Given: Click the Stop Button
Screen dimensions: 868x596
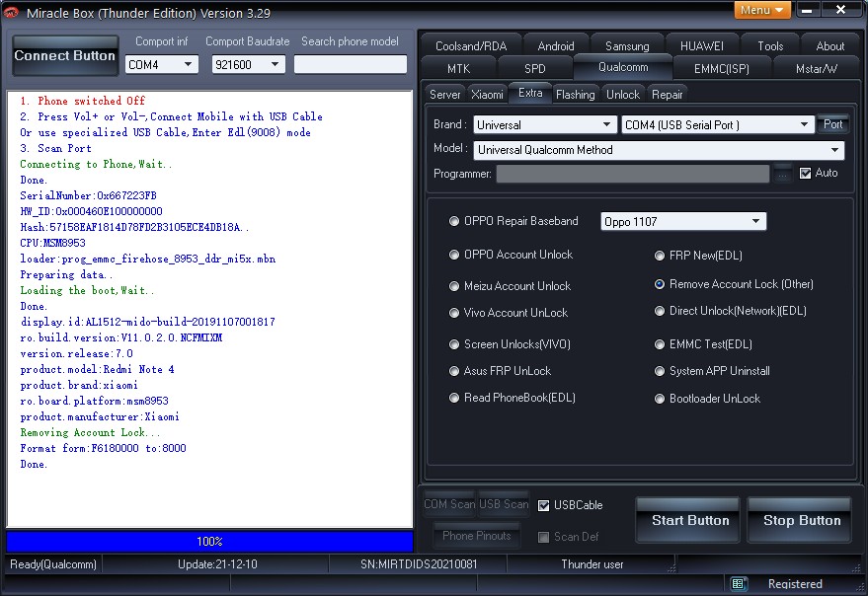Looking at the screenshot, I should coord(801,520).
